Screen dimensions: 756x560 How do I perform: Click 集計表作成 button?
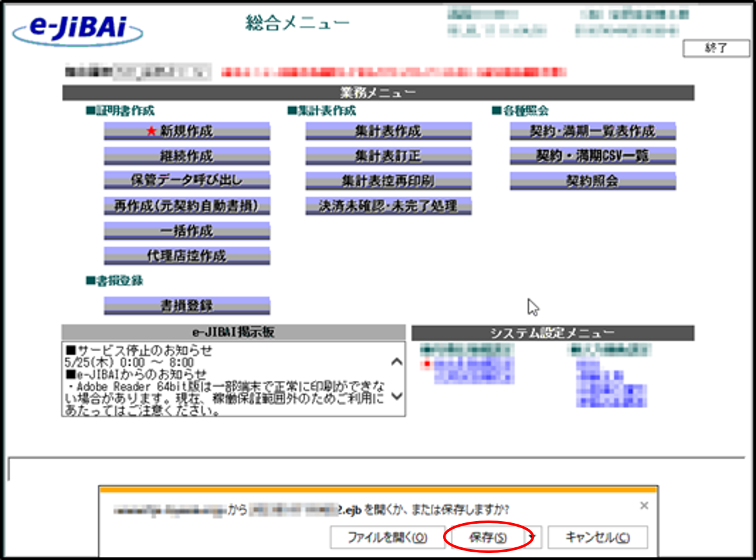(389, 131)
